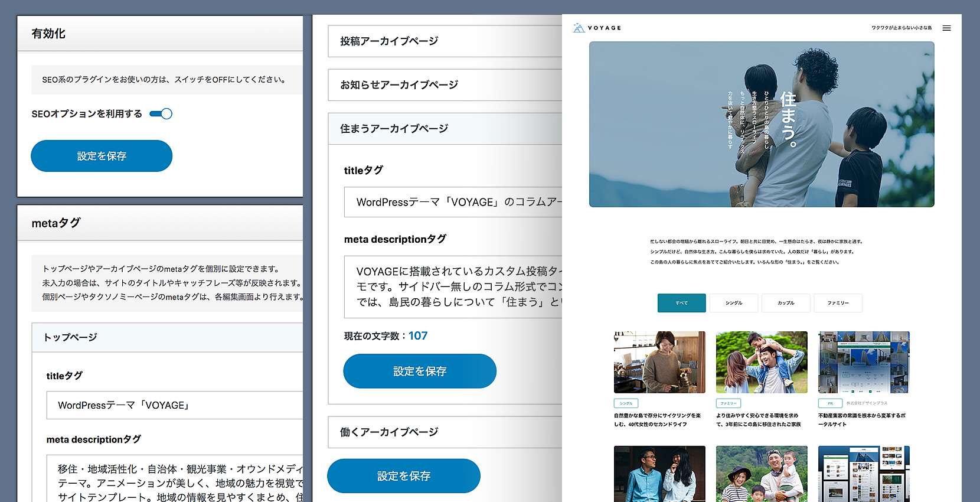
Task: Collapse the トップページ section header
Action: (x=167, y=337)
